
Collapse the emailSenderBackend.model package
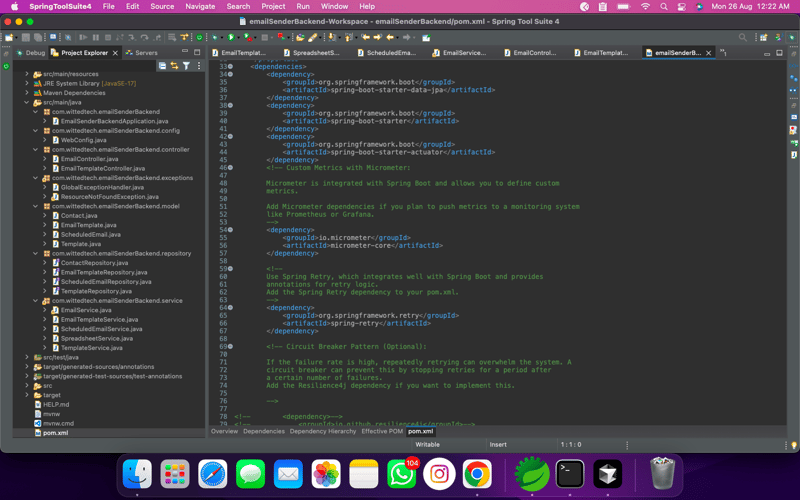35,206
